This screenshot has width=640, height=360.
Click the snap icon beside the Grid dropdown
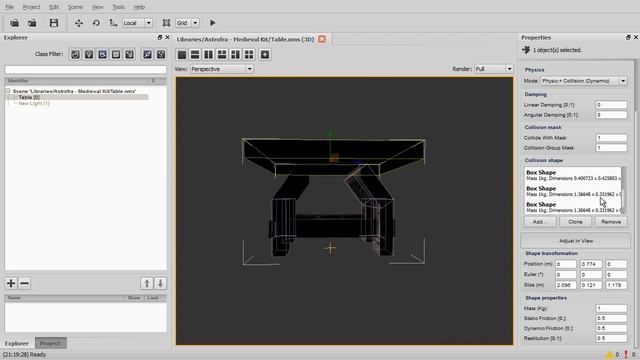[166, 23]
